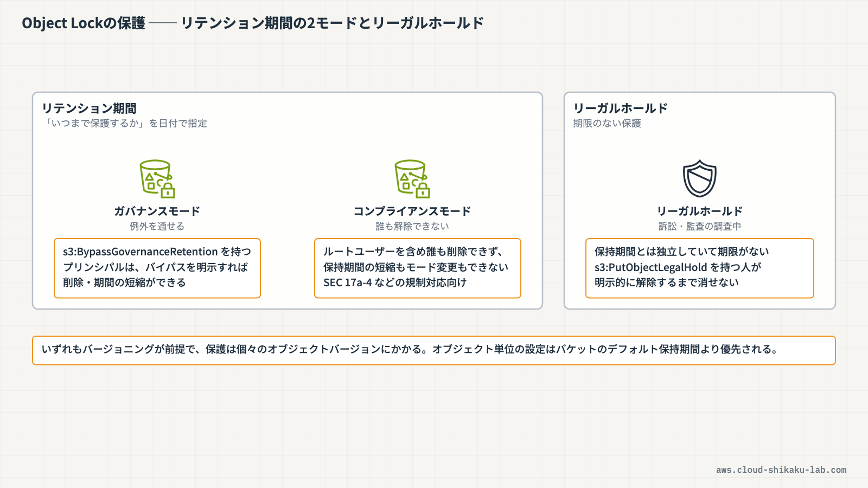868x488 pixels.
Task: Click the '期限のない保護' subtitle
Action: click(607, 123)
